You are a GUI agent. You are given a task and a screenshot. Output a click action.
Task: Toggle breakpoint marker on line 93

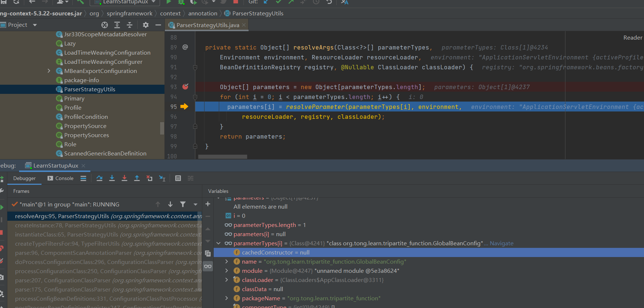click(x=185, y=87)
